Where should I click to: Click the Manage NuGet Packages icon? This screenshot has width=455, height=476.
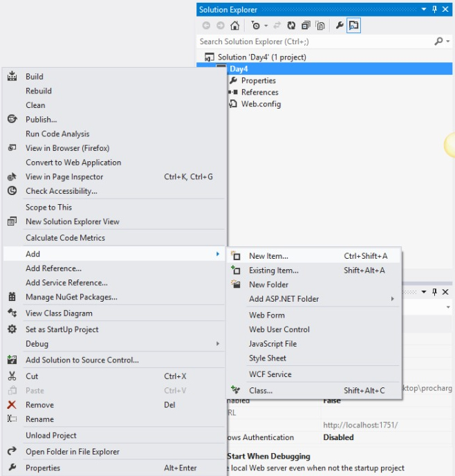12,297
